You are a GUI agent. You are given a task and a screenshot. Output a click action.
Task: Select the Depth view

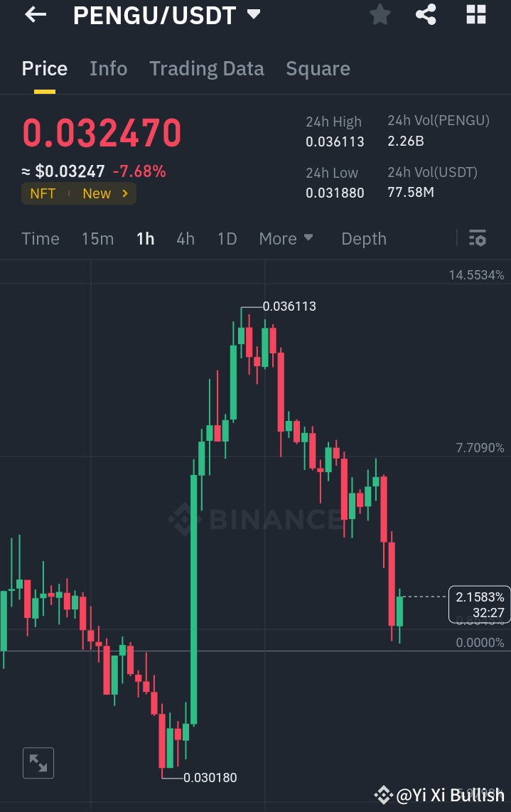363,238
